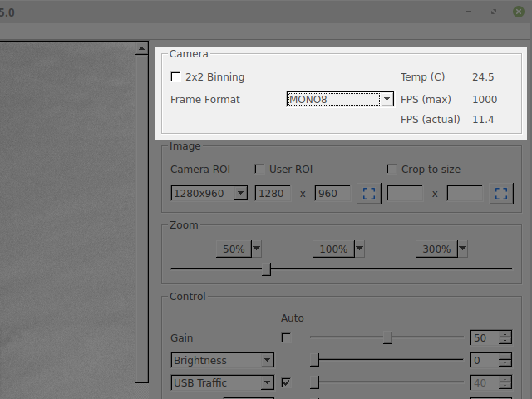Screen dimensions: 532x399
Task: Click the Brightness slider handle
Action: click(314, 360)
